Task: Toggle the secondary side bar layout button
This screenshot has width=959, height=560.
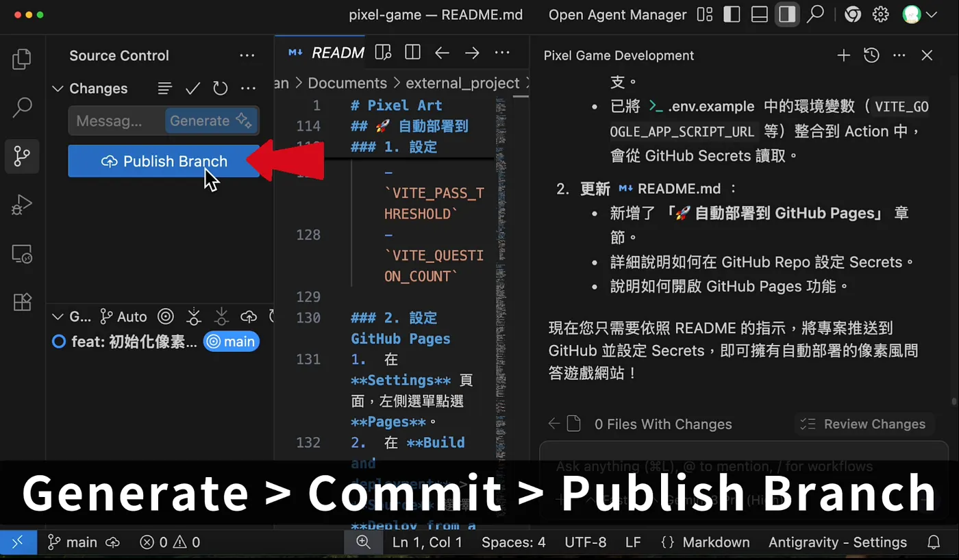Action: click(x=787, y=14)
